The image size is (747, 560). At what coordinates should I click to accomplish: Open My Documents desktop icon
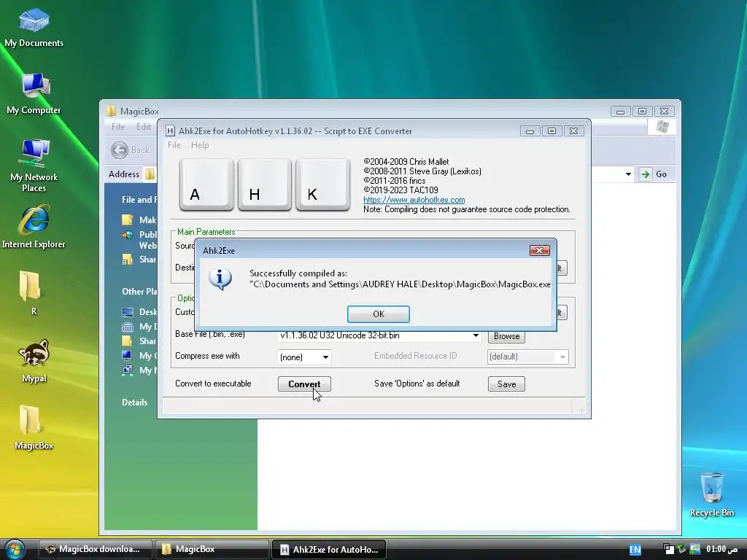click(34, 28)
